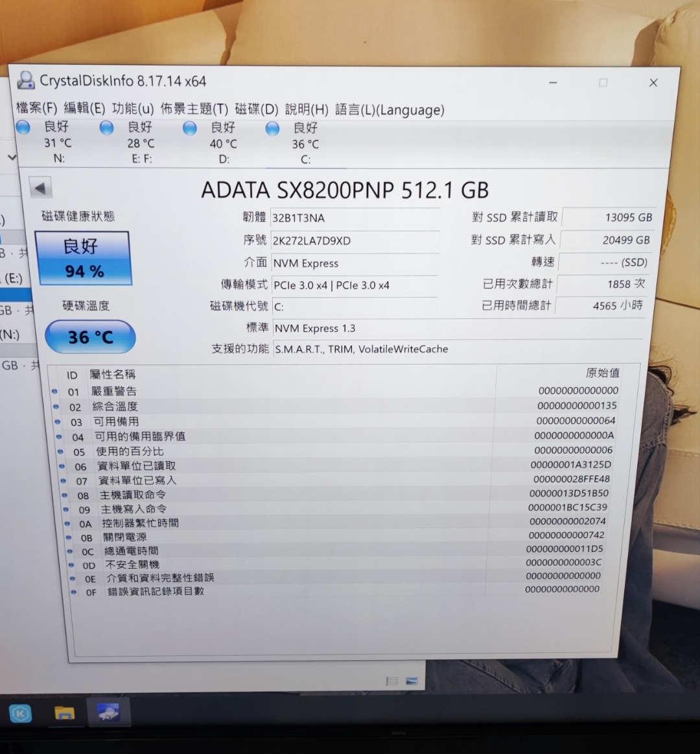Click the CrystalDiskInfo title bar app icon
The image size is (700, 754).
pos(26,80)
